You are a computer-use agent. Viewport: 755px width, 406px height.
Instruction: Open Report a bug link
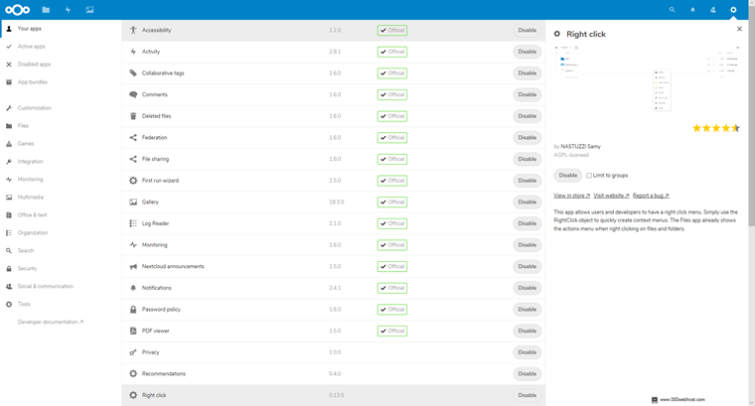[651, 196]
